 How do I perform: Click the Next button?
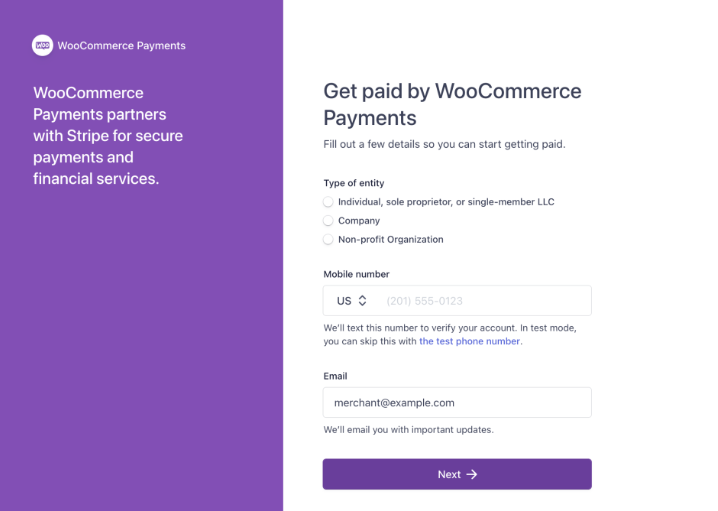[457, 474]
